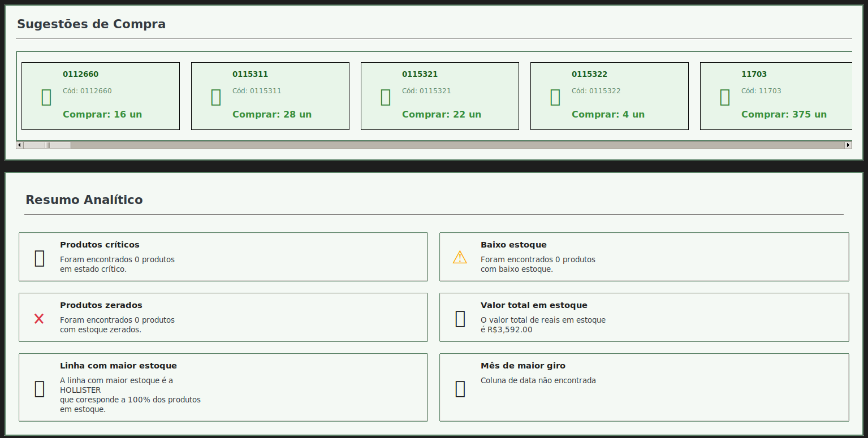
Task: Click the icon in product card 11703
Action: coord(725,97)
